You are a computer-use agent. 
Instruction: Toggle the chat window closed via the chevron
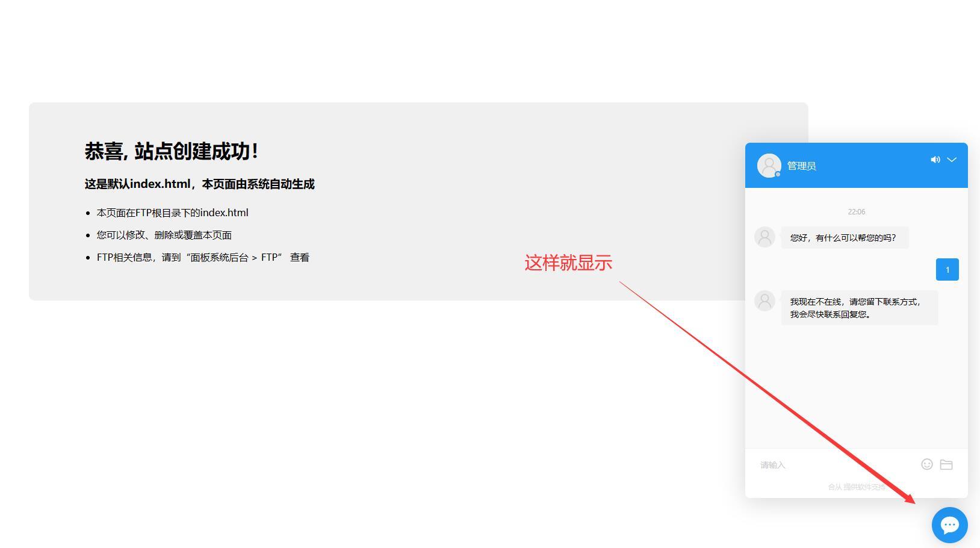952,160
